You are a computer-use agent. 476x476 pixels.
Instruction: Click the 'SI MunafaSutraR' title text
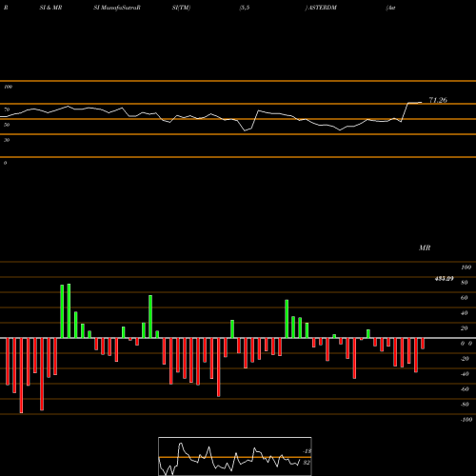coord(117,8)
